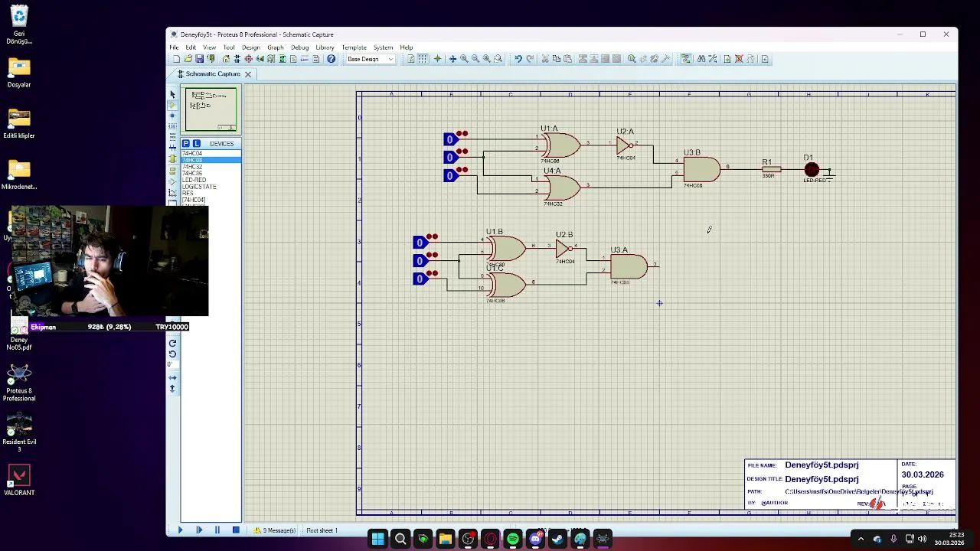The width and height of the screenshot is (980, 551).
Task: Select LOGICSTATE in the devices list
Action: 199,187
